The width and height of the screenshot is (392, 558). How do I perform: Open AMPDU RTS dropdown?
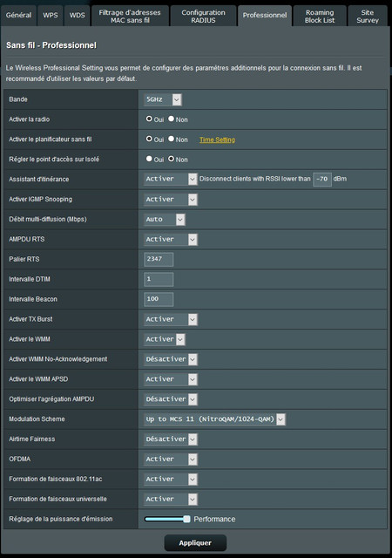tap(171, 239)
